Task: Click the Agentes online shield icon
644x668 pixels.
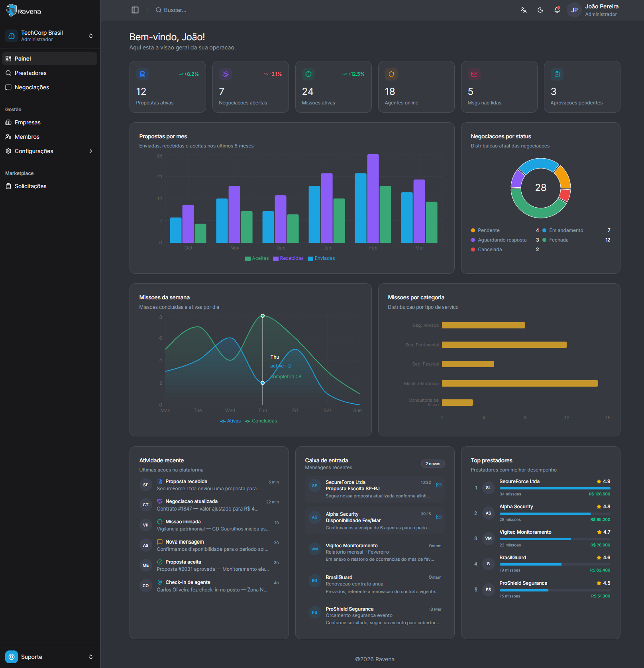Action: (x=391, y=74)
